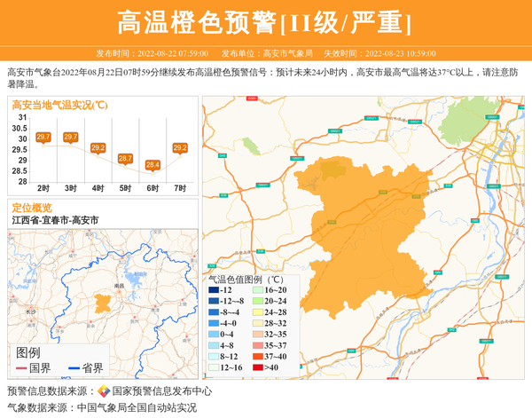This screenshot has height=418, width=532.
Task: Pick the 4~8 legend color swatch
Action: coord(214,346)
